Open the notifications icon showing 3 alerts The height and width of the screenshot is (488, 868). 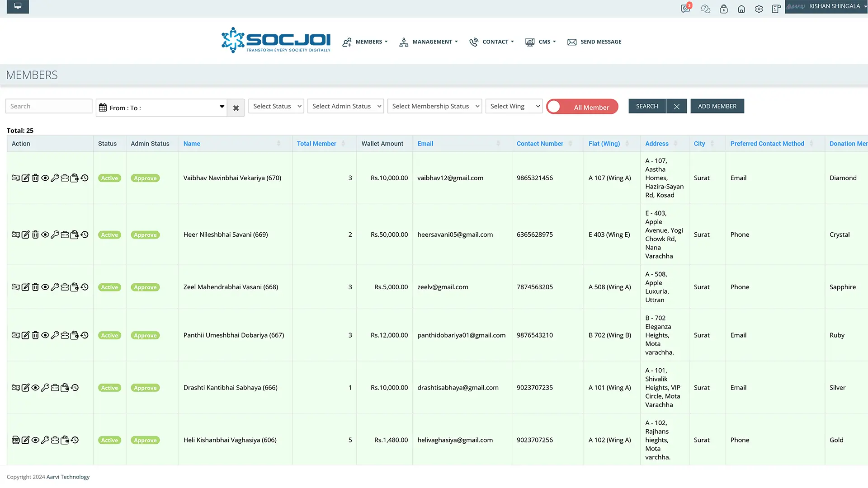[x=685, y=9]
